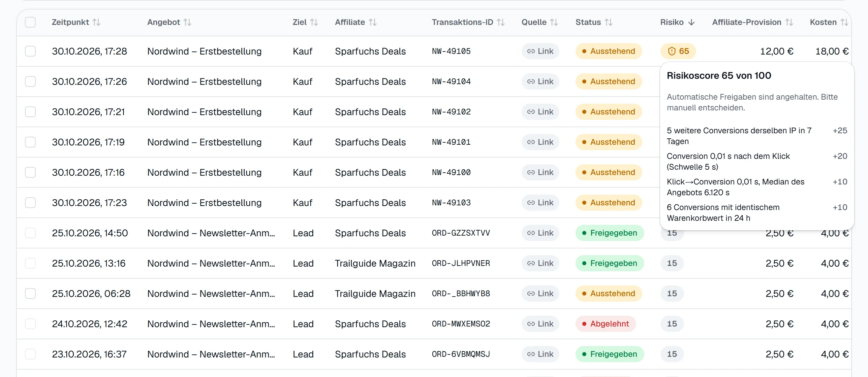Click the Affiliate sort arrows icon
The image size is (868, 377).
372,22
